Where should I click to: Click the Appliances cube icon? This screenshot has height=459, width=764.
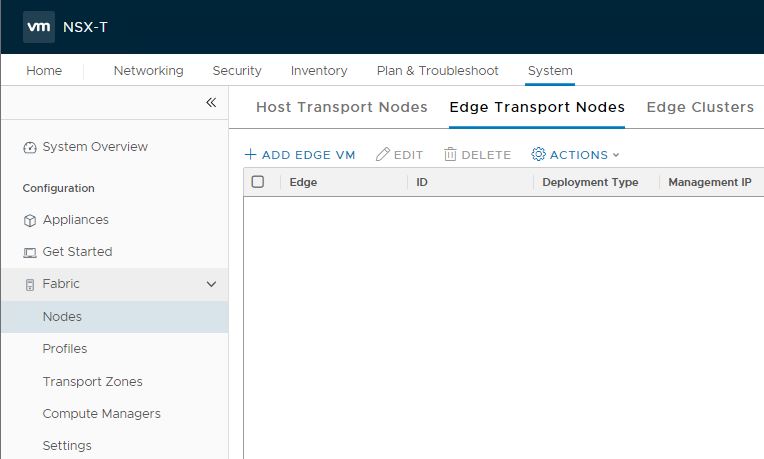[x=30, y=221]
